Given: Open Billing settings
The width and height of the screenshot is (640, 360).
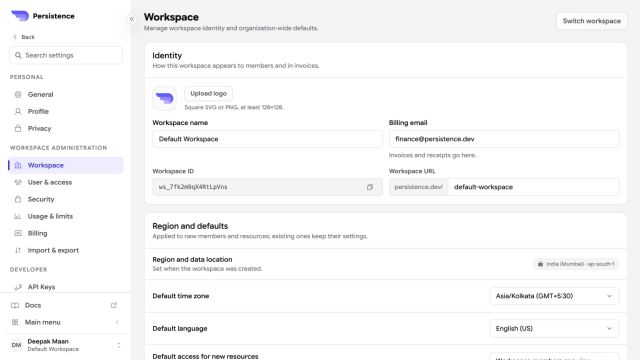Looking at the screenshot, I should tap(66, 233).
